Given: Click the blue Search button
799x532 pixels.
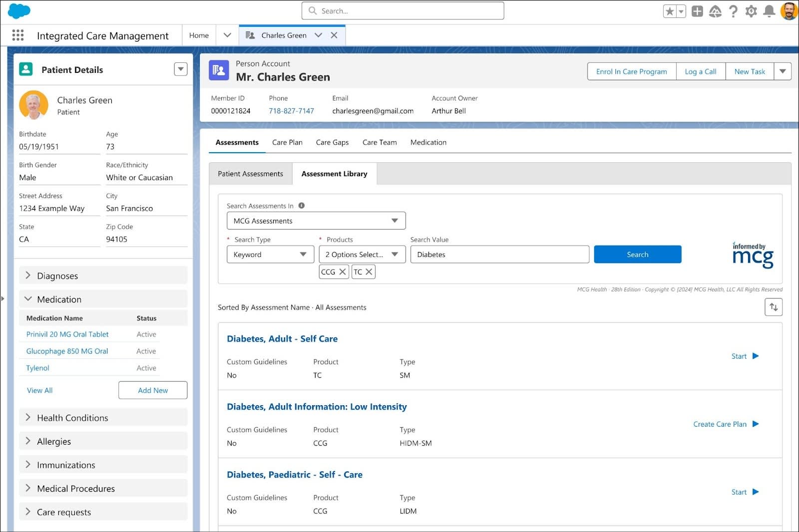Looking at the screenshot, I should (638, 255).
